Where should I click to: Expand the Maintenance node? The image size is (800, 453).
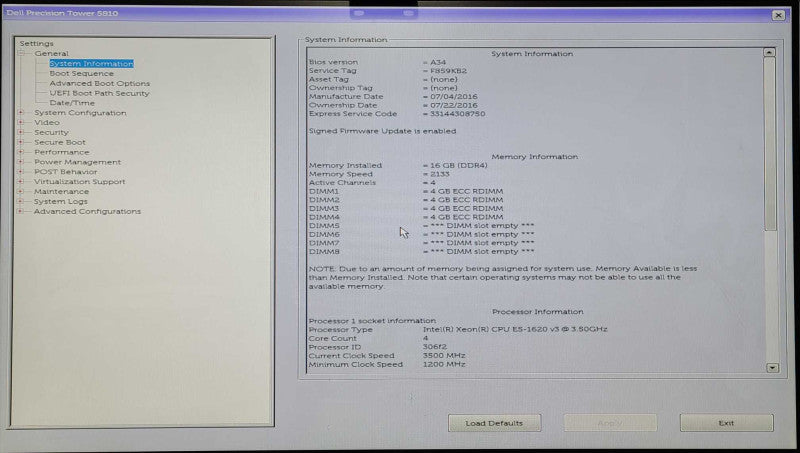click(x=21, y=191)
